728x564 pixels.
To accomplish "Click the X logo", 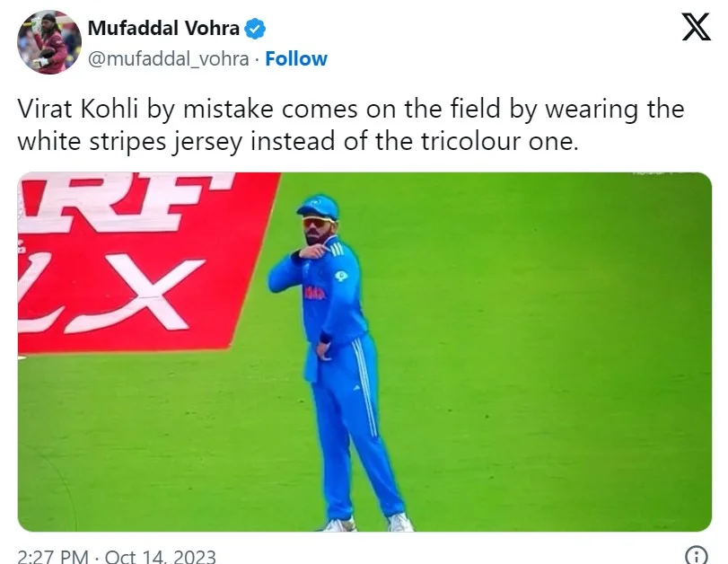I will tap(695, 29).
